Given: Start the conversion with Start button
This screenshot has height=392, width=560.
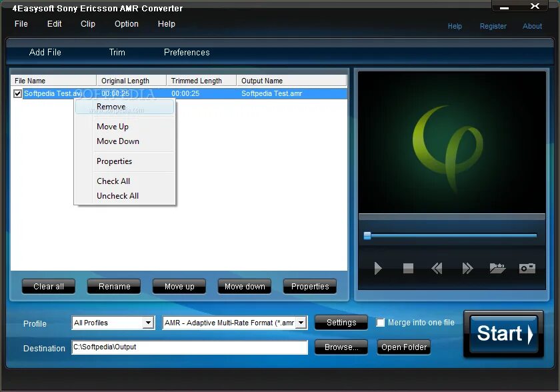Looking at the screenshot, I should [x=504, y=334].
